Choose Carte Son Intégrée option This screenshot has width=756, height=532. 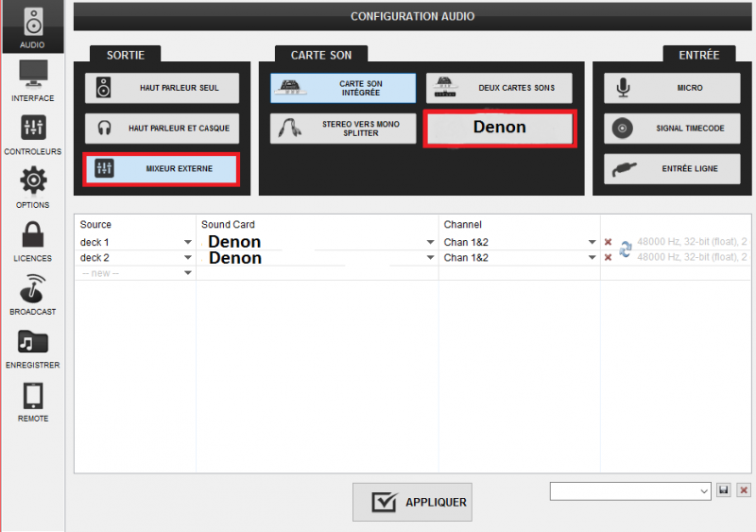click(x=343, y=88)
